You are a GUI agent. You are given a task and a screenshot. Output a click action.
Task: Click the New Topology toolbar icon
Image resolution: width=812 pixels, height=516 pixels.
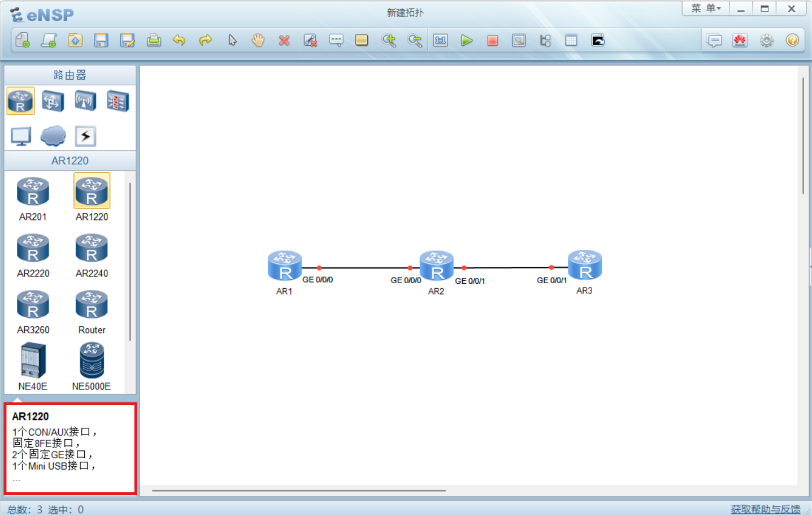click(x=23, y=40)
